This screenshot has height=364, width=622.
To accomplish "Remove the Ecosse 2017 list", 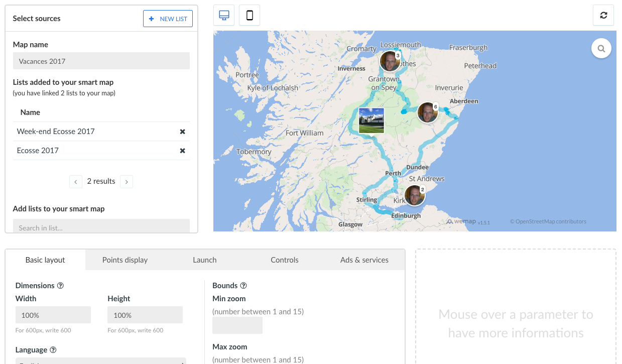I will (182, 150).
